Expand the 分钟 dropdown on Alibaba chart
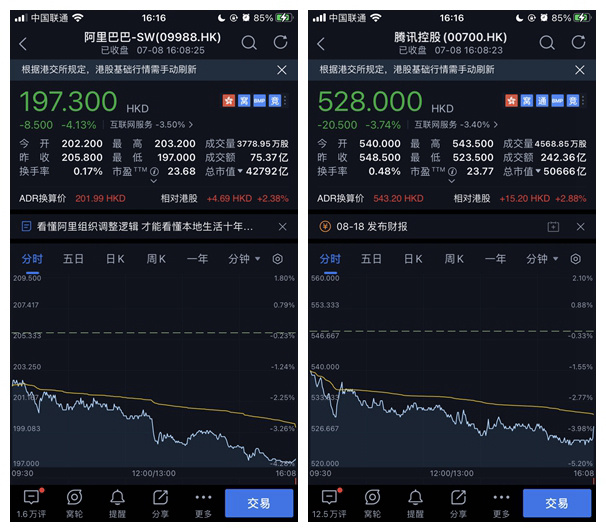This screenshot has height=532, width=606. coord(241,259)
